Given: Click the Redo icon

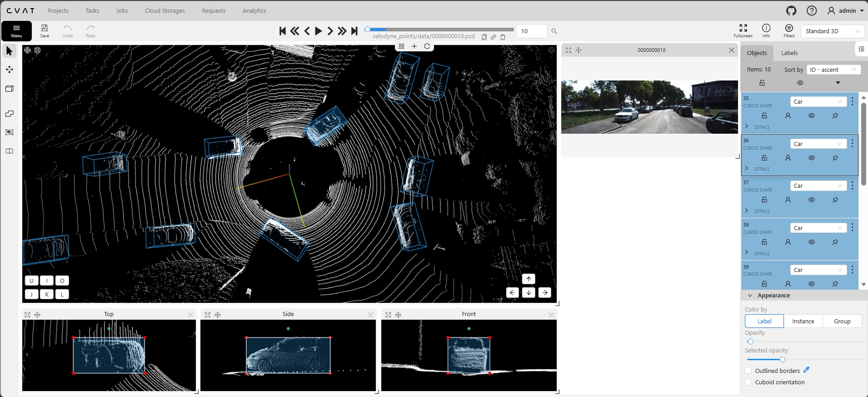Looking at the screenshot, I should pyautogui.click(x=90, y=31).
